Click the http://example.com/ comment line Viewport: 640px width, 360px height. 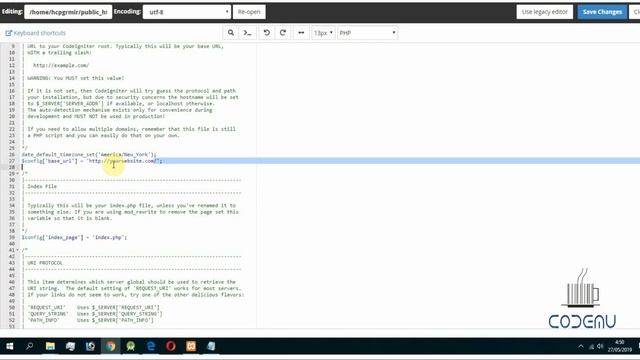61,65
